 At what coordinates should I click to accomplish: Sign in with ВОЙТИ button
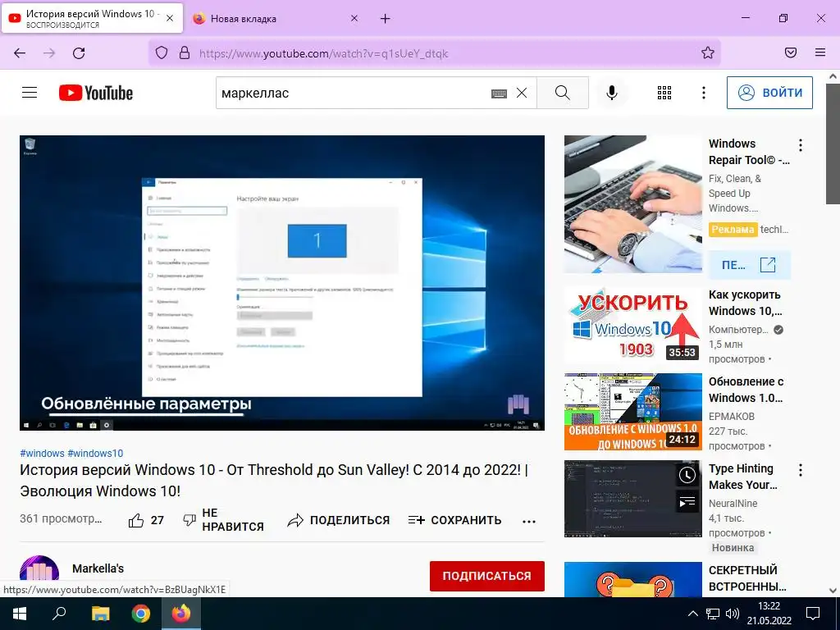769,93
